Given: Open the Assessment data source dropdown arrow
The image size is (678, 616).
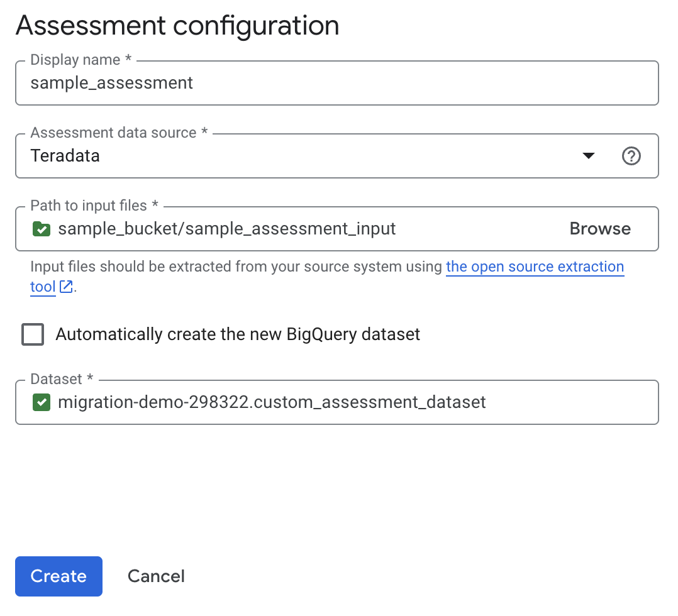Looking at the screenshot, I should [588, 156].
